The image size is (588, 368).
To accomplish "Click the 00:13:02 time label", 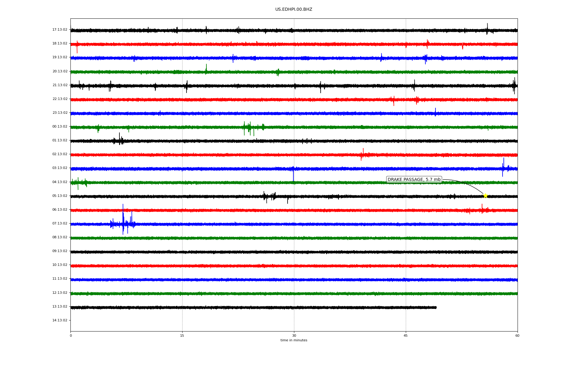I will pyautogui.click(x=60, y=127).
